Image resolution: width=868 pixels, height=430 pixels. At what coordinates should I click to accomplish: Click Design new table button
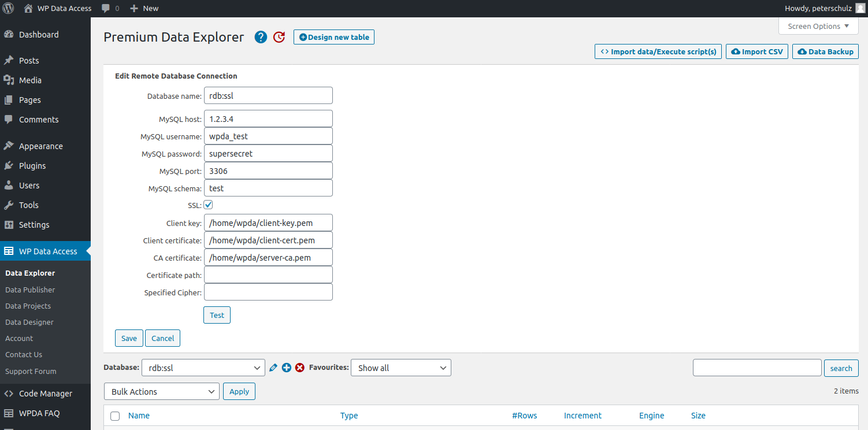[334, 37]
